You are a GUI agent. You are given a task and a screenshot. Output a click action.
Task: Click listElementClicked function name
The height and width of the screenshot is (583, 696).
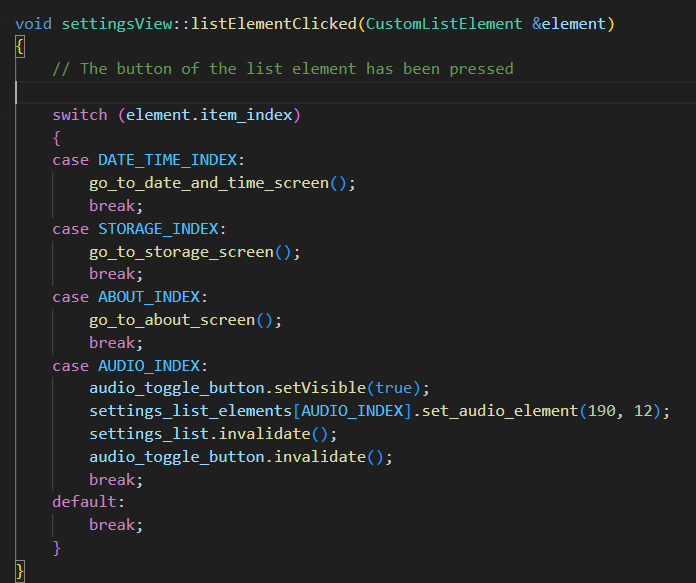coord(274,24)
